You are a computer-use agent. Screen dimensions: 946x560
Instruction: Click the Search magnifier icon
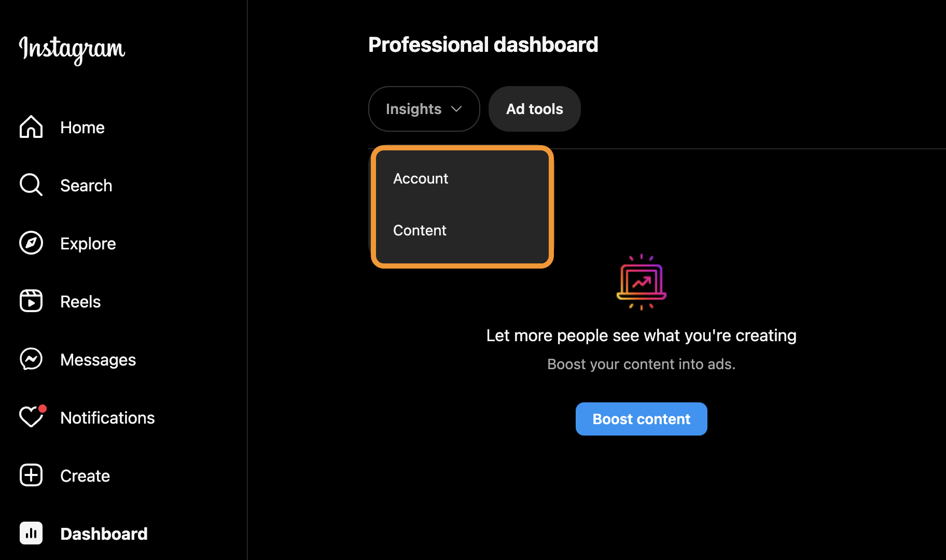point(31,185)
